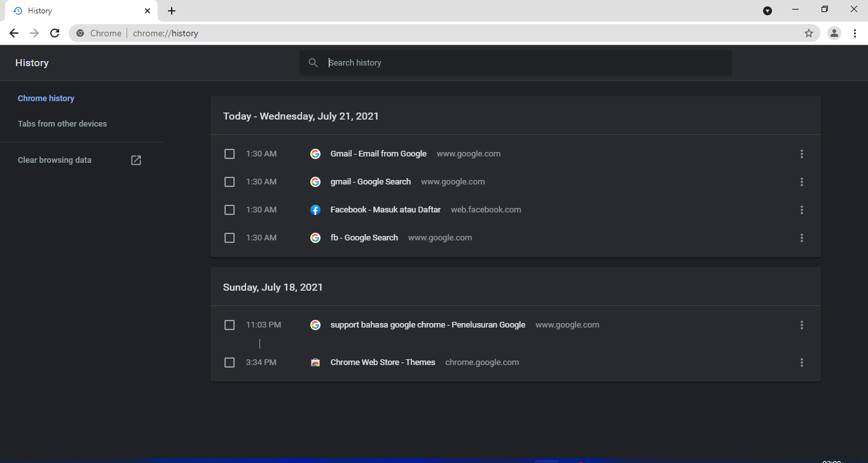The image size is (868, 463).
Task: Click the Chrome Web Store favicon
Action: [315, 362]
